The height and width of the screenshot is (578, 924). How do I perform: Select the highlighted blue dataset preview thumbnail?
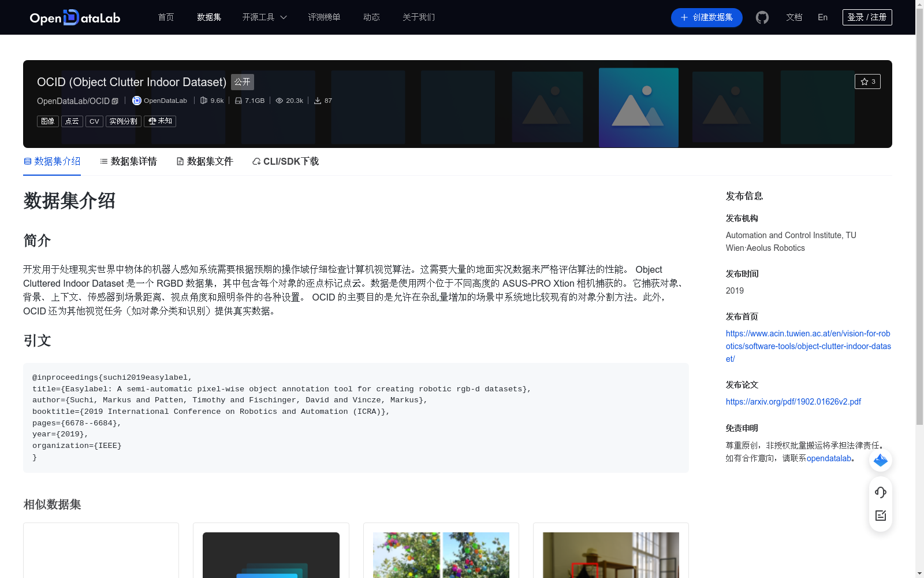(638, 108)
